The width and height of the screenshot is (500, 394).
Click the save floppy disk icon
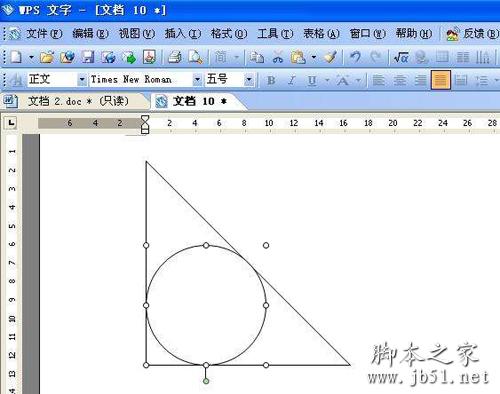point(88,57)
